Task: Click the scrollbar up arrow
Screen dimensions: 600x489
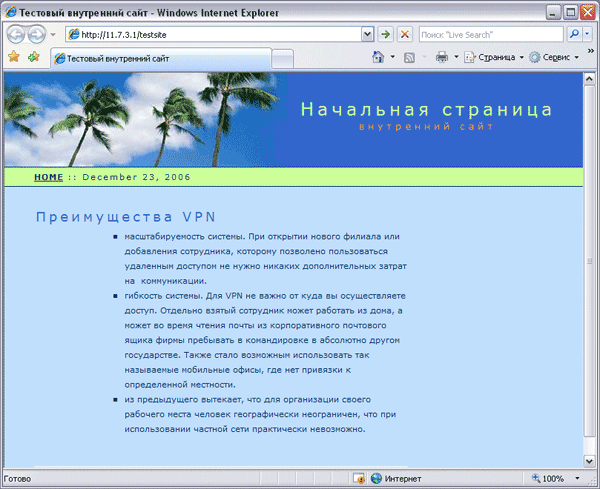Action: point(589,79)
